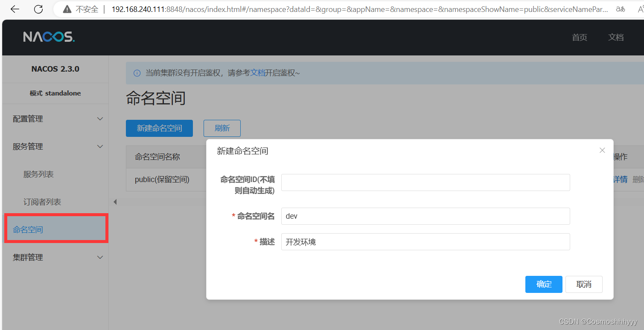Close the 新建命名空间 dialog with X
Viewport: 644px width, 330px height.
pyautogui.click(x=602, y=150)
